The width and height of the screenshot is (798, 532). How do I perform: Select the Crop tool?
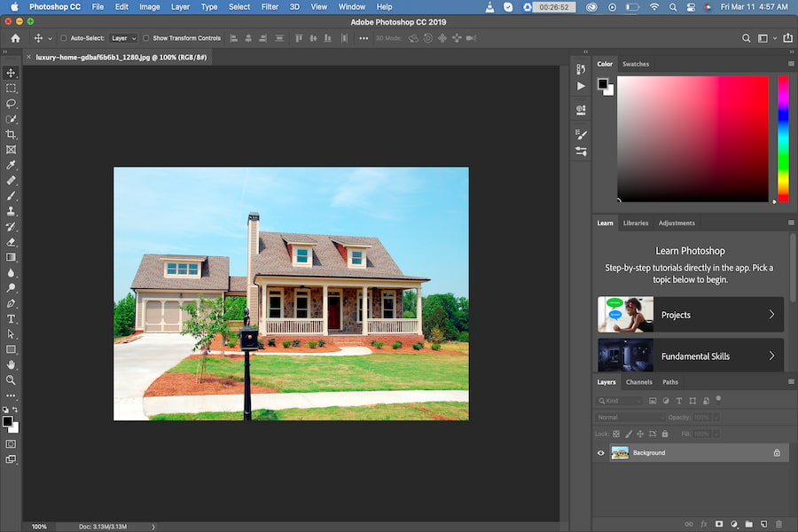11,135
